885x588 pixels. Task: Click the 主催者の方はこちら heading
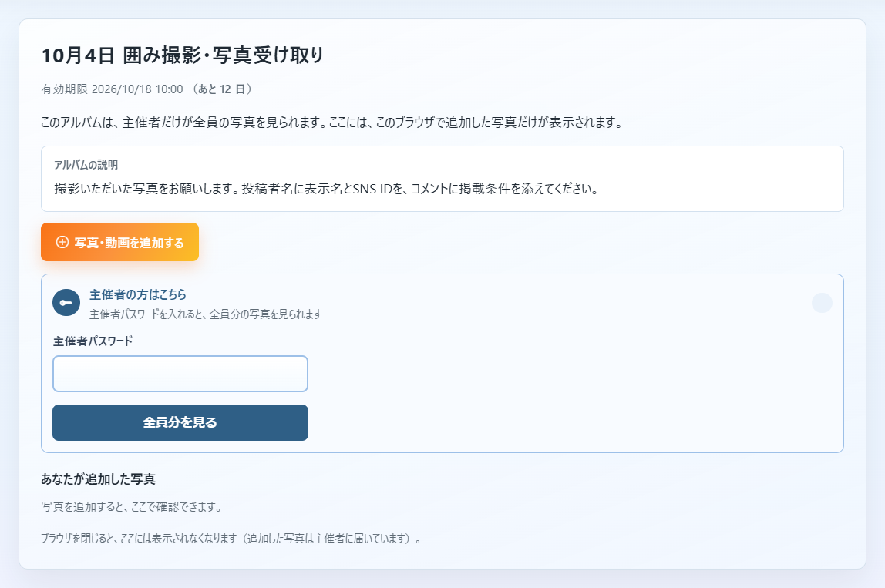pos(138,294)
